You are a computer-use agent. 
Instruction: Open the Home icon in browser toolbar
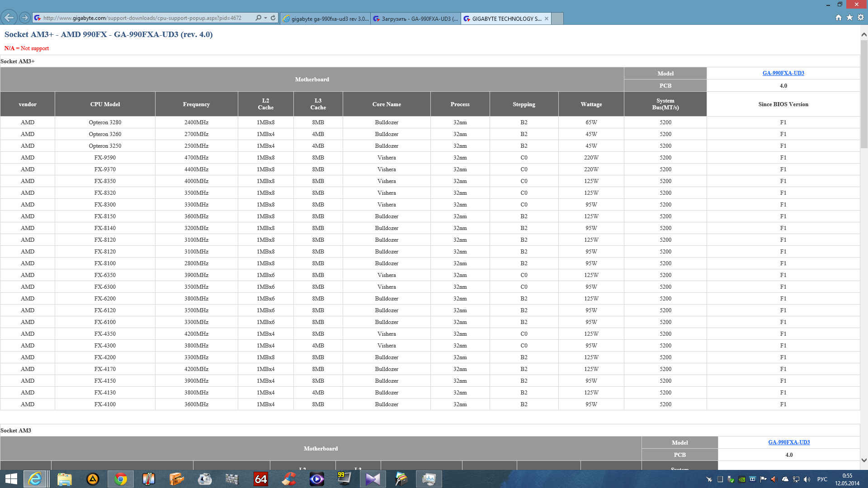pos(839,18)
